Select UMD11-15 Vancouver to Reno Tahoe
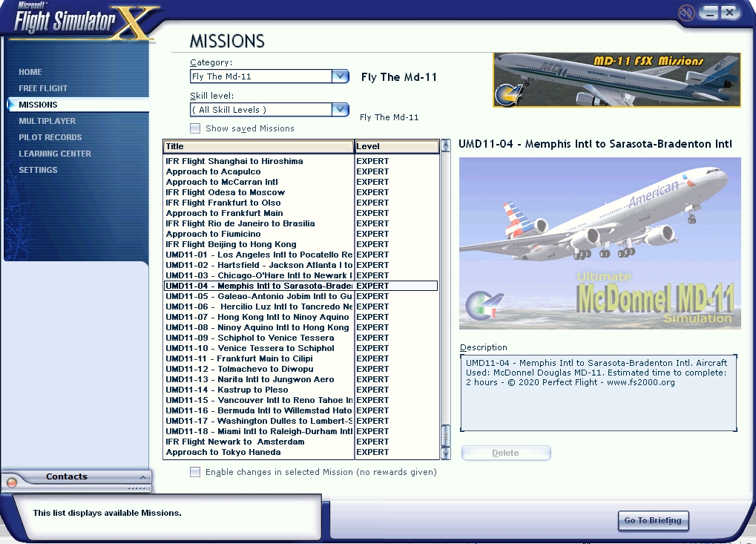756x544 pixels. [x=301, y=400]
